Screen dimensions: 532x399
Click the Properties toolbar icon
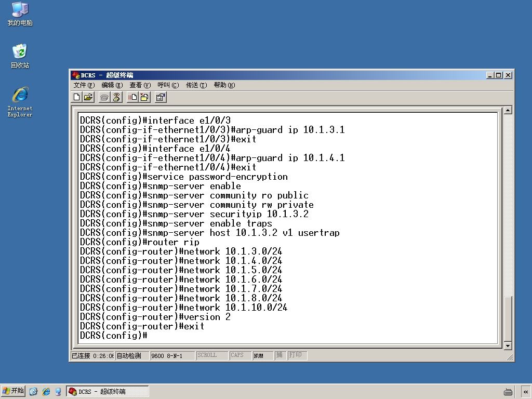click(161, 97)
